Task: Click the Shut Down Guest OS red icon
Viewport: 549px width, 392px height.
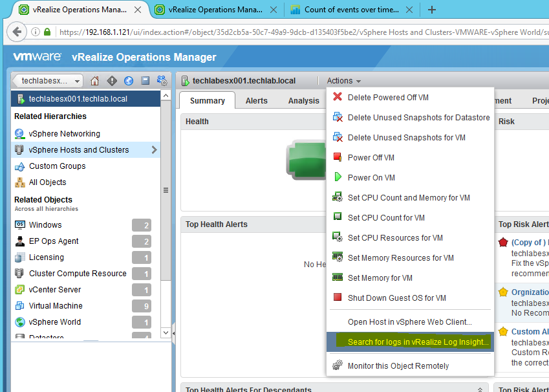Action: coord(338,298)
